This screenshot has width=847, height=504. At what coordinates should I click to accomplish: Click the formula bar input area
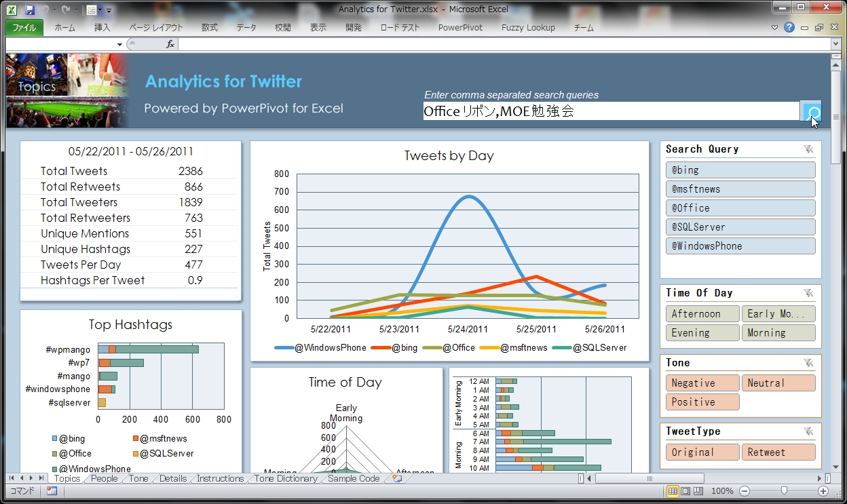point(504,44)
